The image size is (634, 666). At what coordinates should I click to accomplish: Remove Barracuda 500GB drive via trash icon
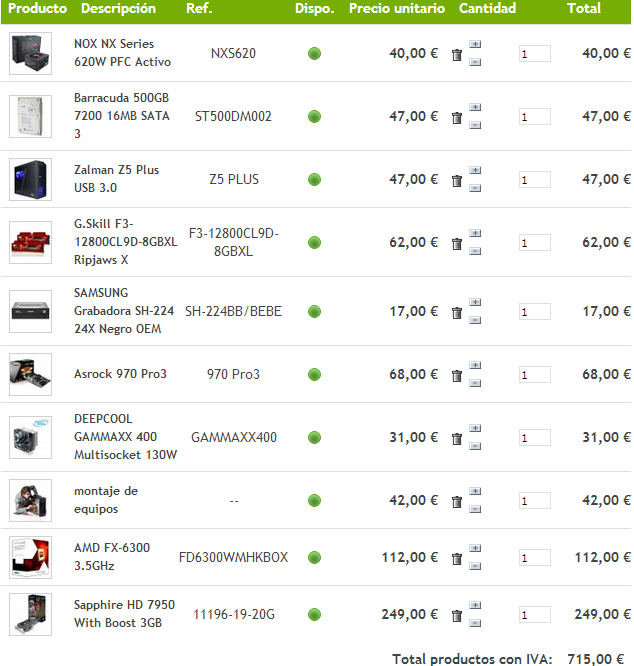tap(456, 118)
